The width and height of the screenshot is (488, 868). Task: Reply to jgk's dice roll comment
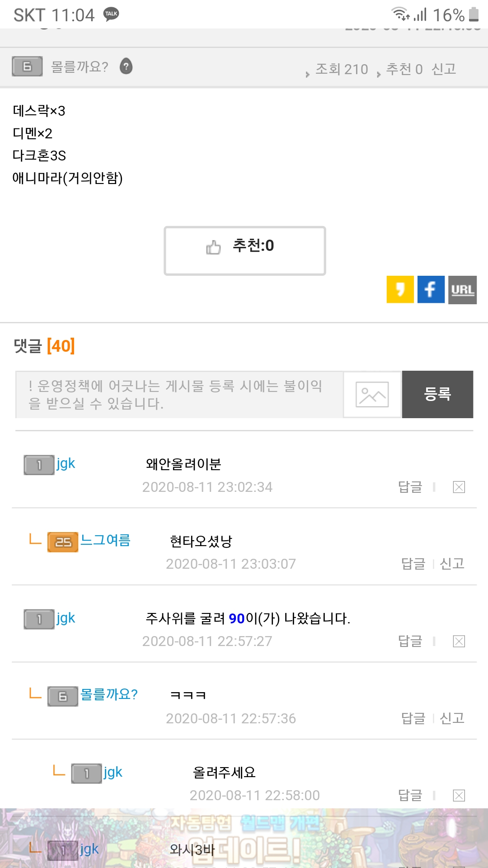[x=410, y=641]
